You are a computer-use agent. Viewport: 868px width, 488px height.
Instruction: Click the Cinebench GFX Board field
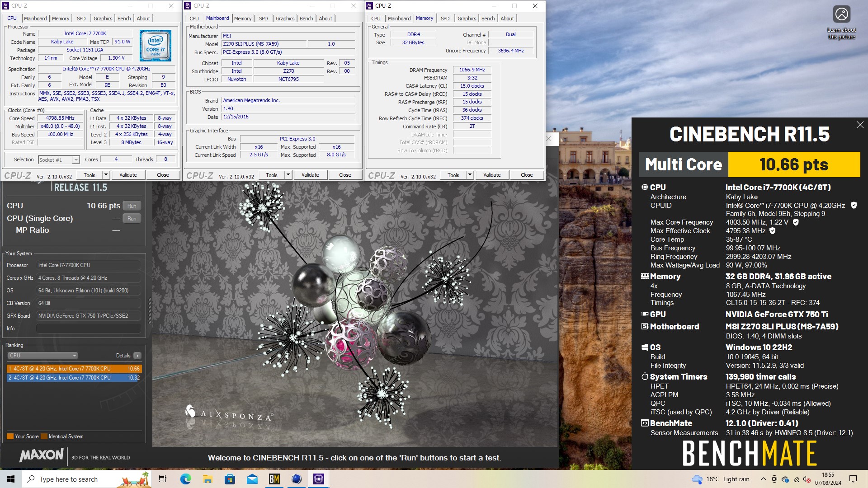tap(88, 316)
